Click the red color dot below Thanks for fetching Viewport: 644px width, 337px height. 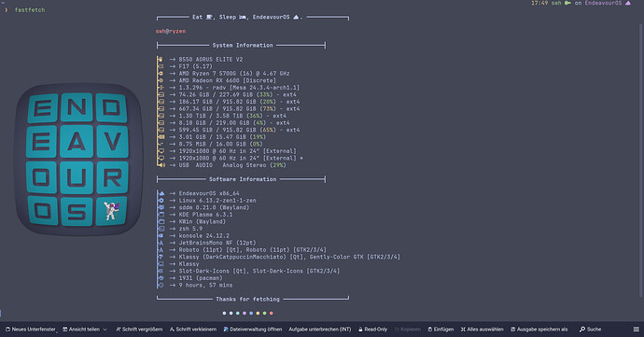(x=271, y=313)
